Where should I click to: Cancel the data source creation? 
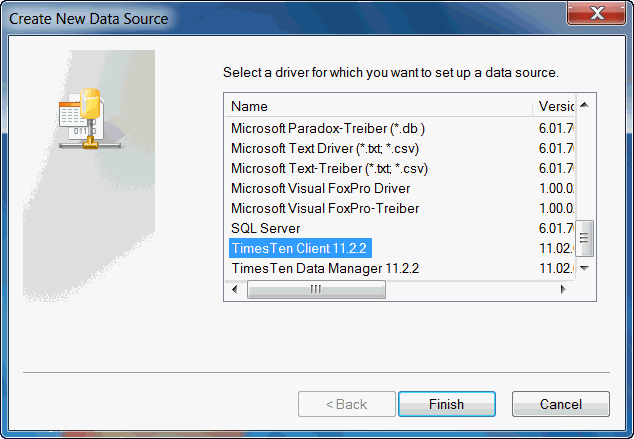(x=560, y=404)
